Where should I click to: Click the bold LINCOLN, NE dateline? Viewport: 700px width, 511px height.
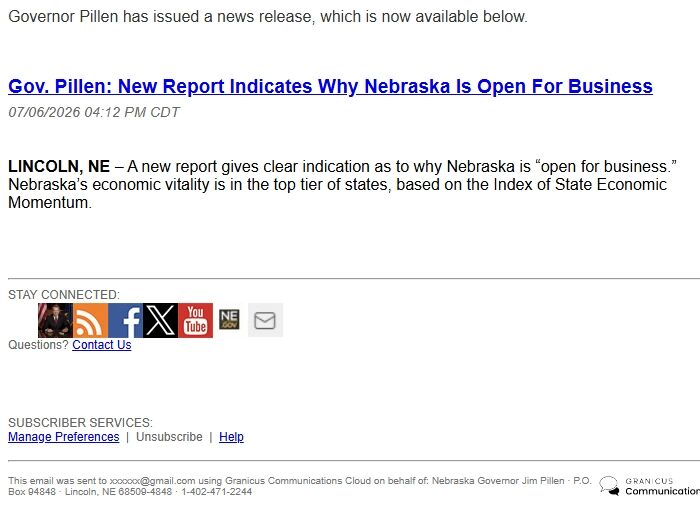point(59,166)
